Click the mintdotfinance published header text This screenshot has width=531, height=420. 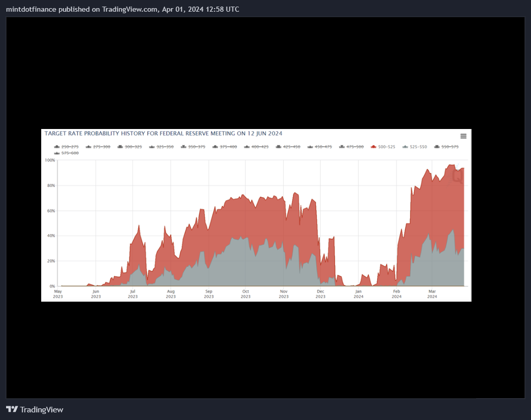click(122, 9)
